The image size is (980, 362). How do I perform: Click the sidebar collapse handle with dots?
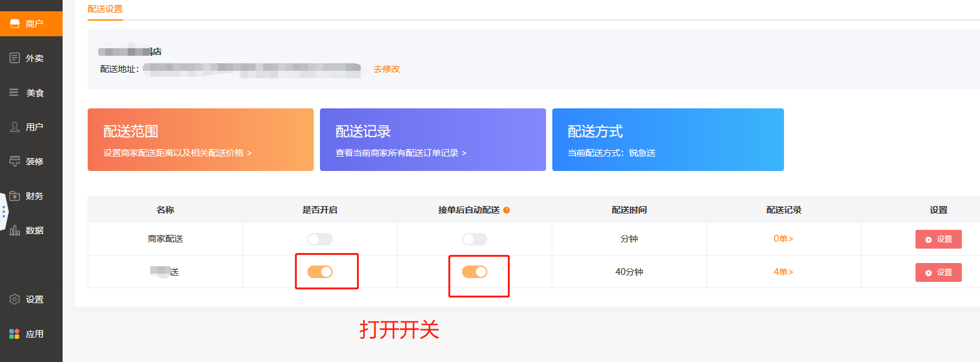click(3, 212)
